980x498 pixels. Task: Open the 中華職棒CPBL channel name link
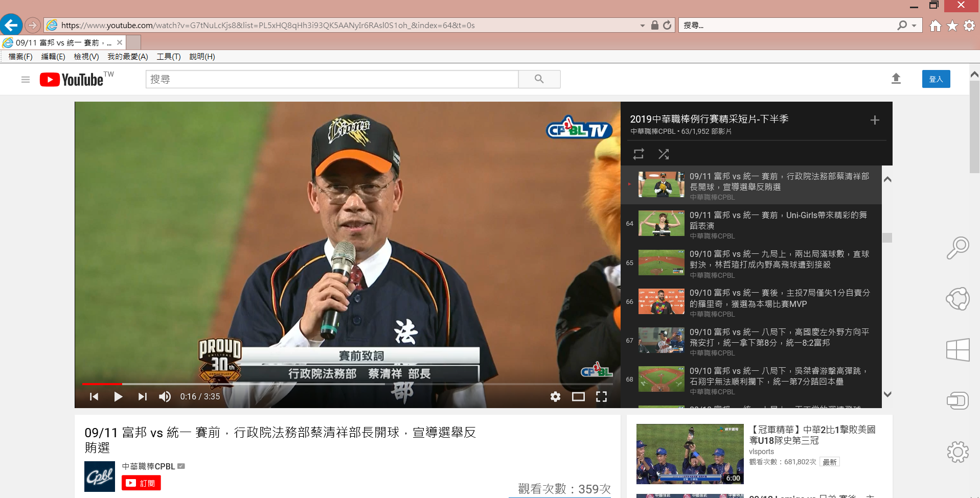point(149,466)
